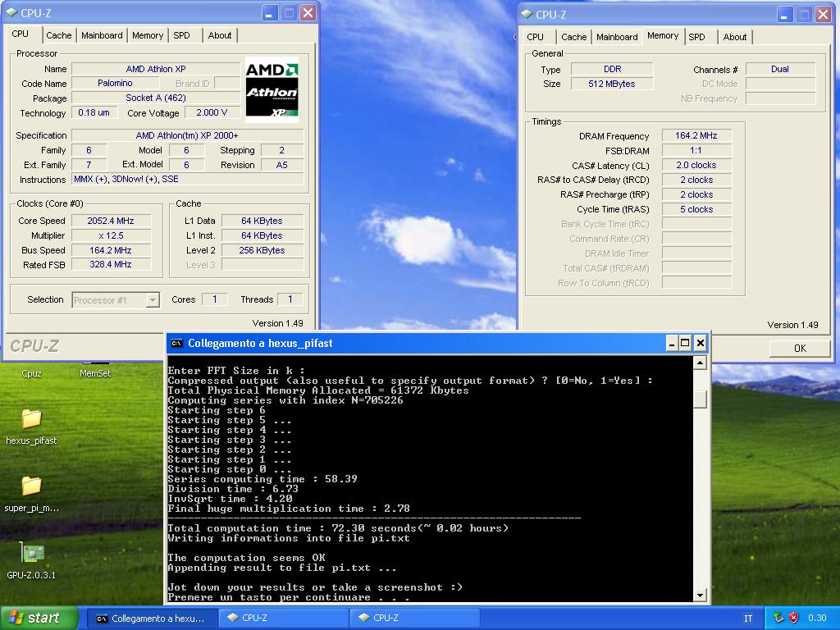Open About tab in left CPU-Z

220,35
